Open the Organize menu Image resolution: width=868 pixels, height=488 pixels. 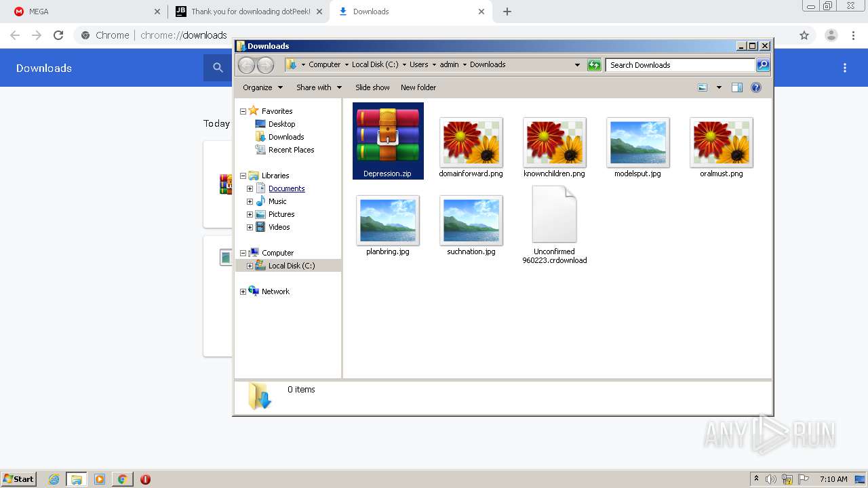(262, 87)
